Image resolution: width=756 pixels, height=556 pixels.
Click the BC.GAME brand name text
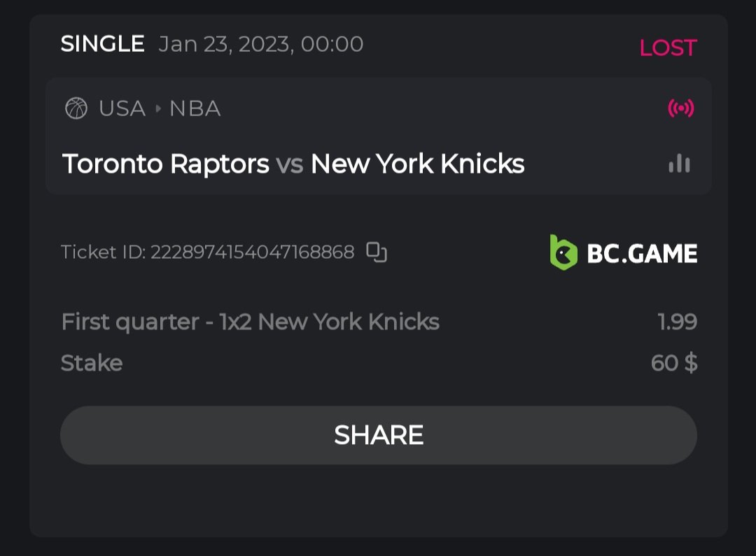[x=642, y=253]
